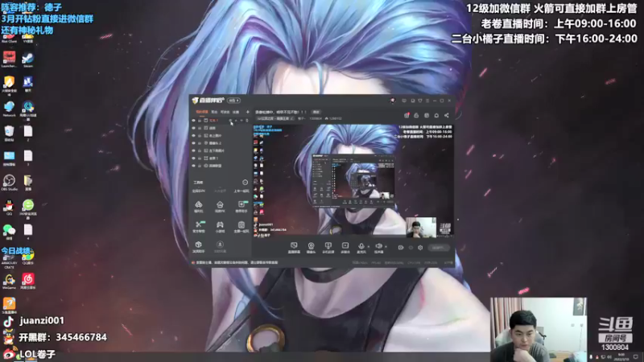This screenshot has height=362, width=644.
Task: Click the microphone icon in bottom toolbar
Action: 361,247
